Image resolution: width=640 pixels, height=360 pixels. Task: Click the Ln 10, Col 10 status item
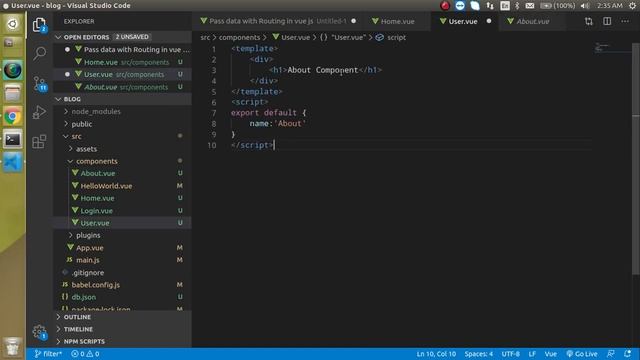(x=436, y=354)
